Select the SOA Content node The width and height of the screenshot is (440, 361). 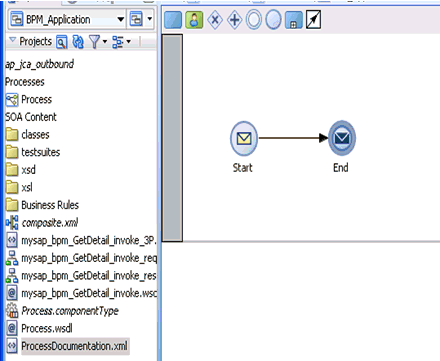pos(31,117)
